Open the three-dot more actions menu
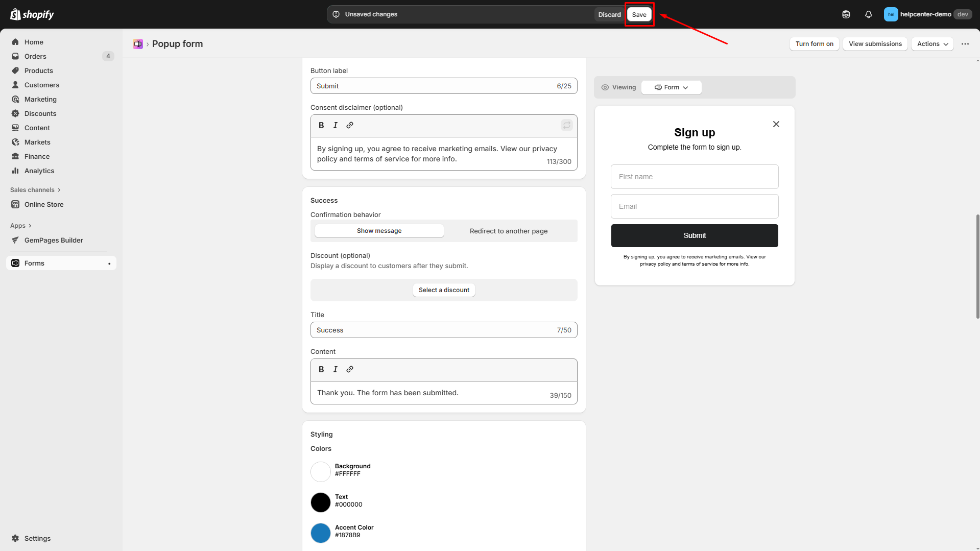Image resolution: width=980 pixels, height=551 pixels. tap(965, 44)
